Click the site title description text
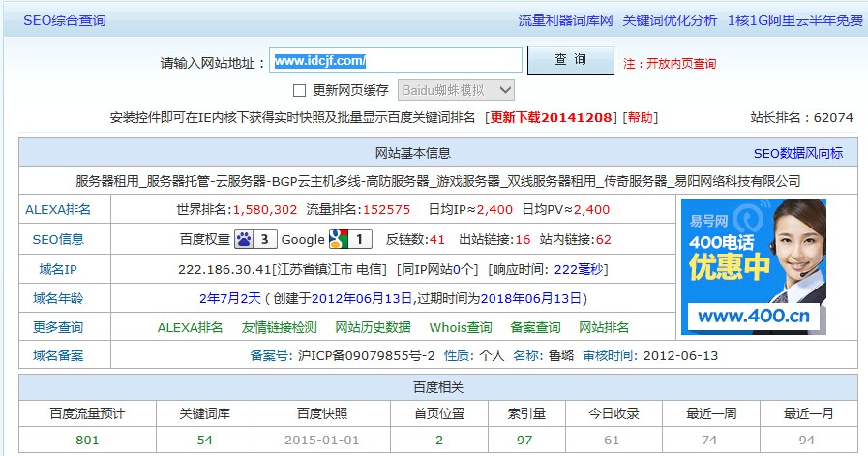 (x=438, y=181)
